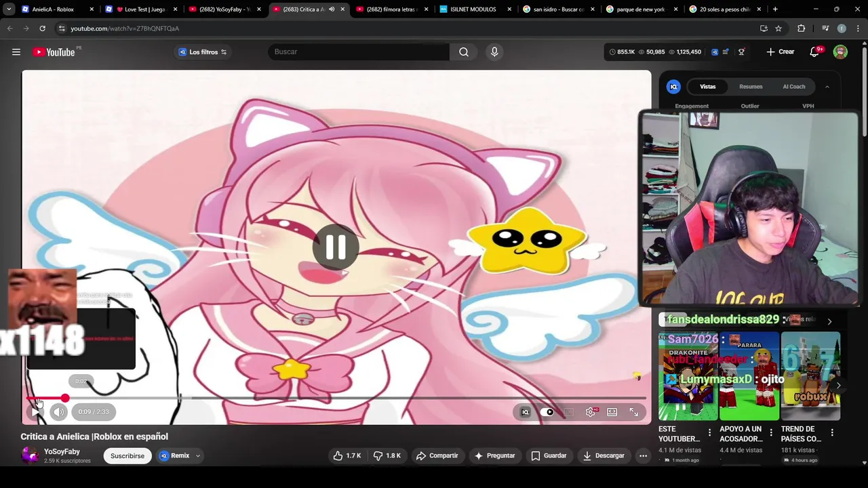Click the browser address bar URL

[125, 28]
